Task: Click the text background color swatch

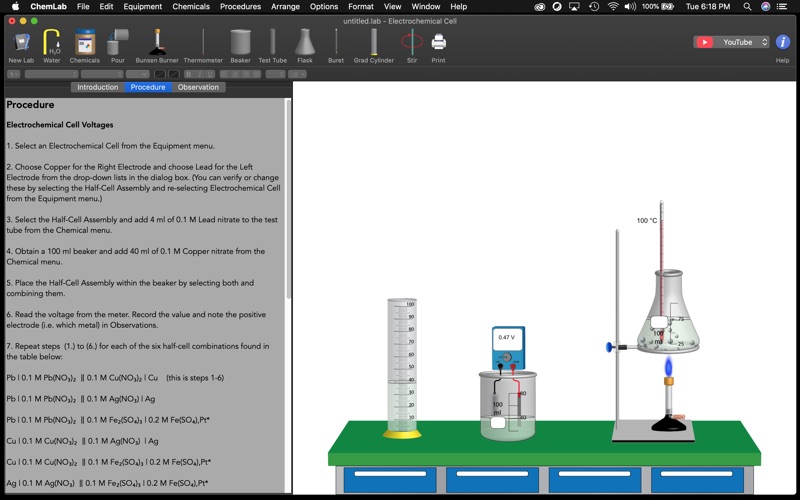Action: click(173, 74)
